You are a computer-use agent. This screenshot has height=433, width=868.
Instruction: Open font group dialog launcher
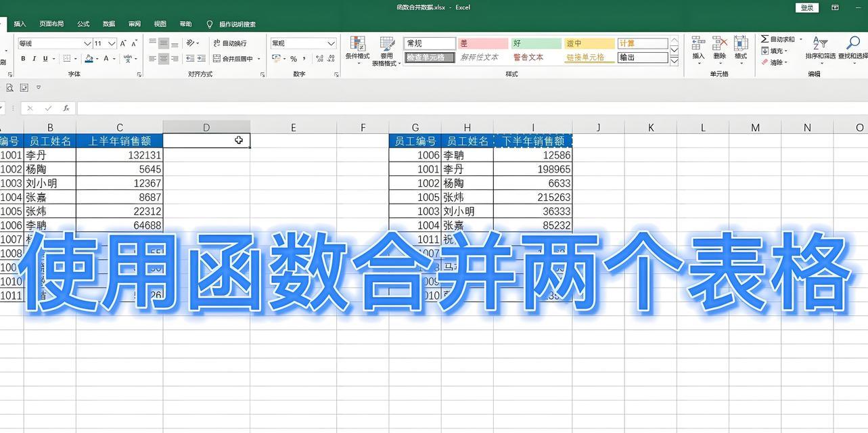click(x=139, y=74)
